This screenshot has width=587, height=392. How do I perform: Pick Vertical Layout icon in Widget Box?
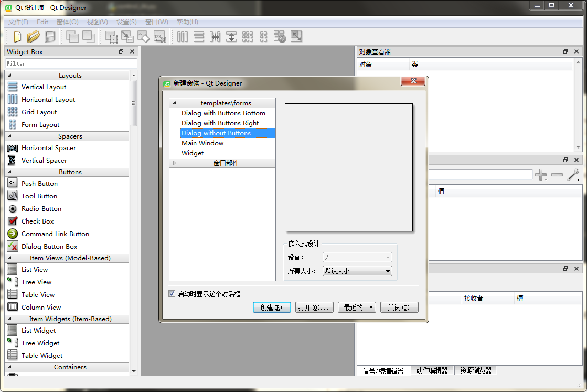click(13, 87)
